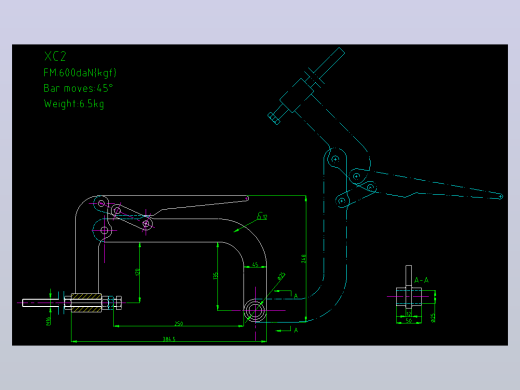Select the 'Weight:6.5kg' text
This screenshot has width=520, height=390.
pyautogui.click(x=74, y=104)
